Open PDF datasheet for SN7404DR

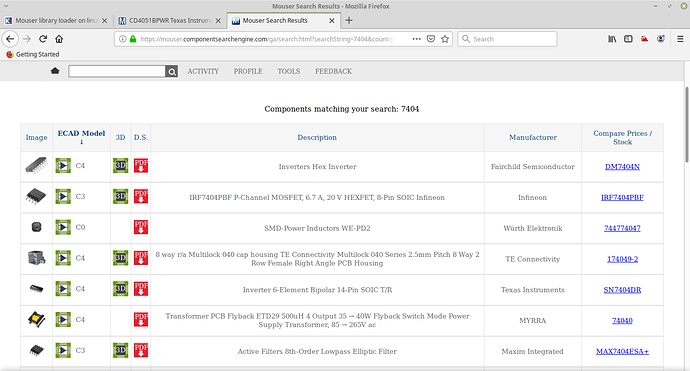click(x=141, y=289)
